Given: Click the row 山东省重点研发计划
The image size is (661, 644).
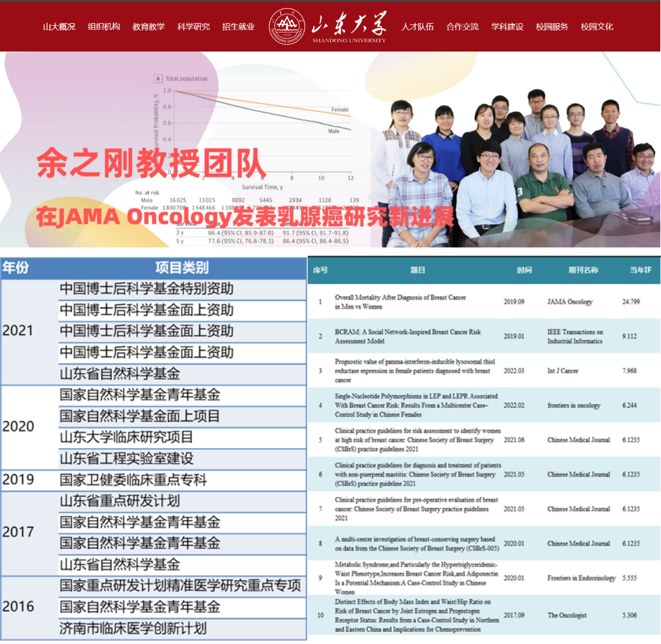Looking at the screenshot, I should point(182,501).
